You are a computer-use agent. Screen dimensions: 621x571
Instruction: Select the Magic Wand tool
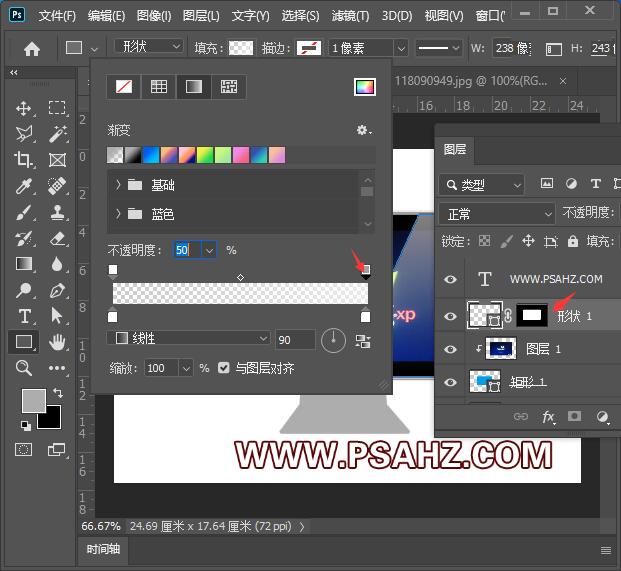(x=57, y=134)
